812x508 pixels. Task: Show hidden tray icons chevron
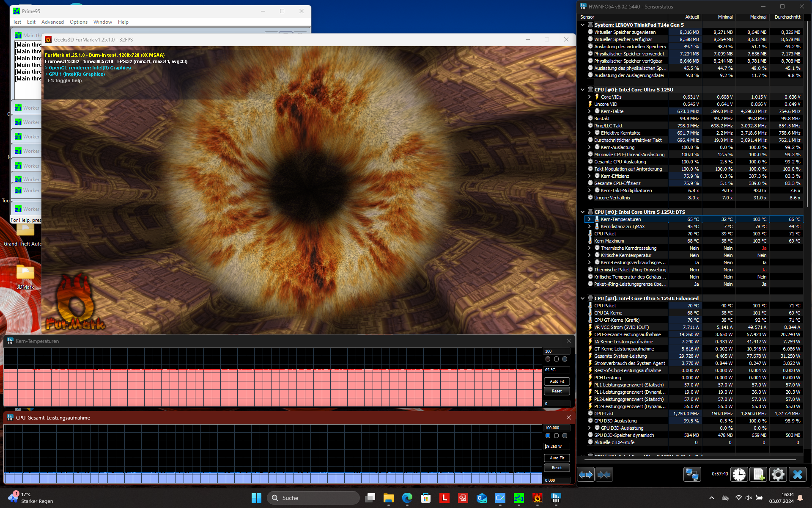(712, 498)
